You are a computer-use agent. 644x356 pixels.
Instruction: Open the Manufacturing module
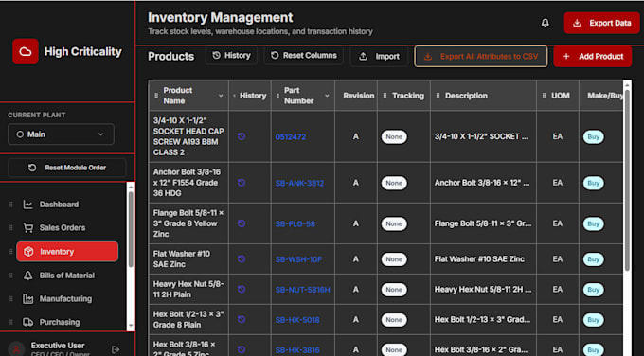coord(65,298)
